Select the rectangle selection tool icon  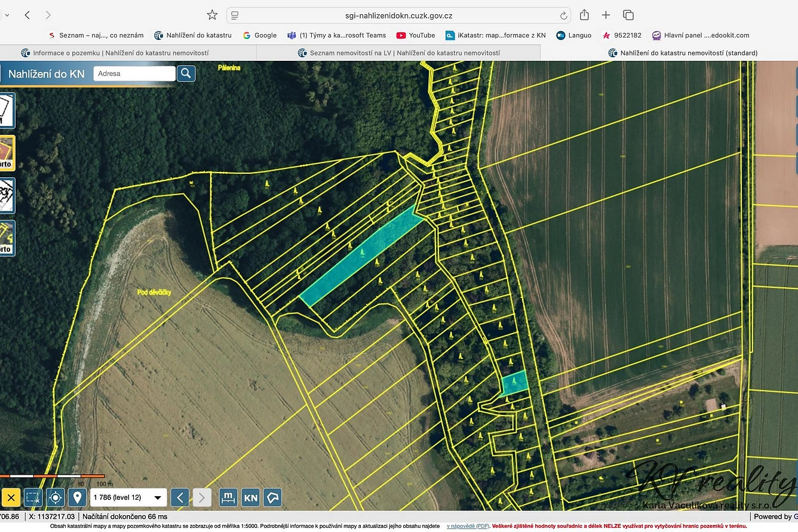[x=33, y=497]
